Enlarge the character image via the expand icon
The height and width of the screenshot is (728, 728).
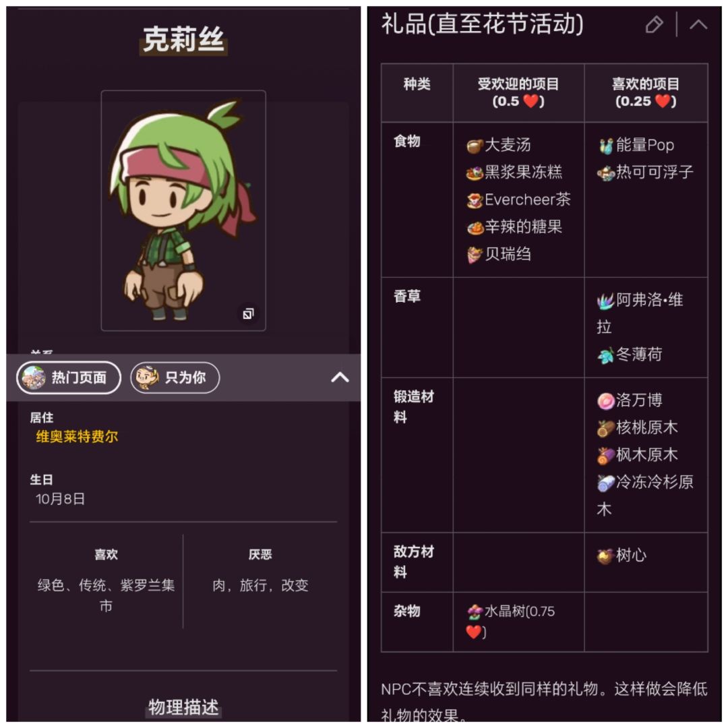(x=248, y=313)
